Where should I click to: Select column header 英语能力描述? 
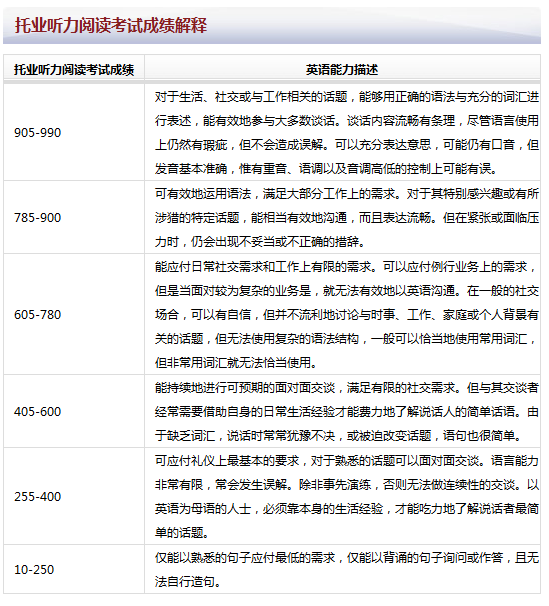pos(342,70)
